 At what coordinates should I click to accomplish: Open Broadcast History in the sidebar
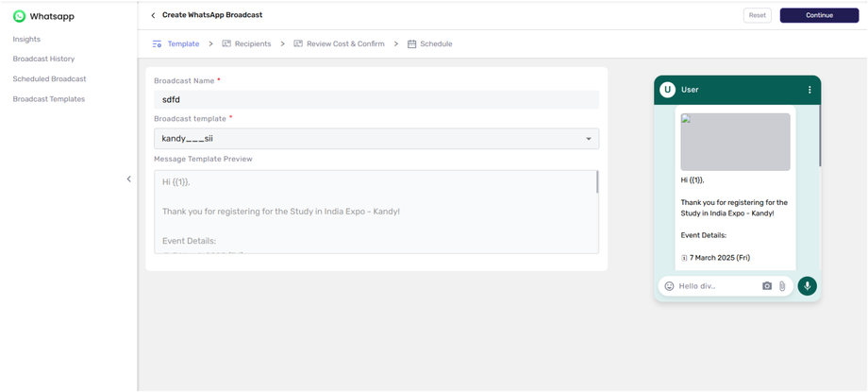point(43,59)
